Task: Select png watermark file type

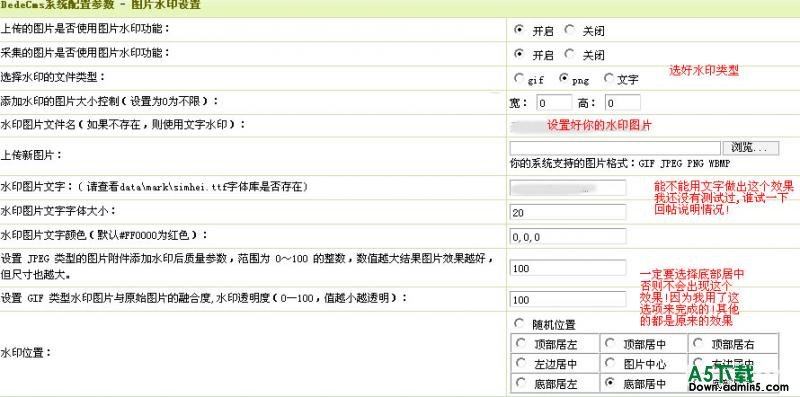Action: 563,78
